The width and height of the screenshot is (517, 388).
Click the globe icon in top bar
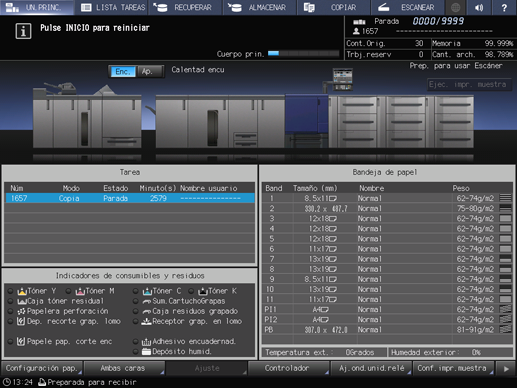456,7
